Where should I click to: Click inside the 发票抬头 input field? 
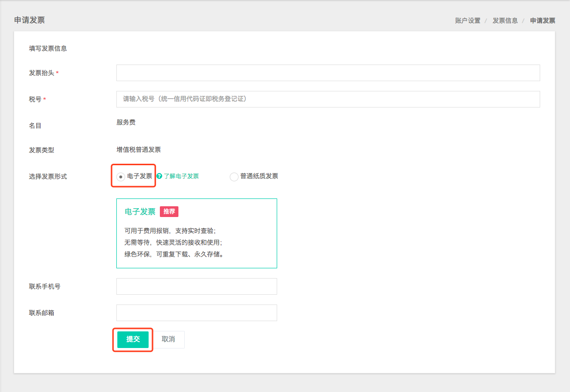pos(328,72)
